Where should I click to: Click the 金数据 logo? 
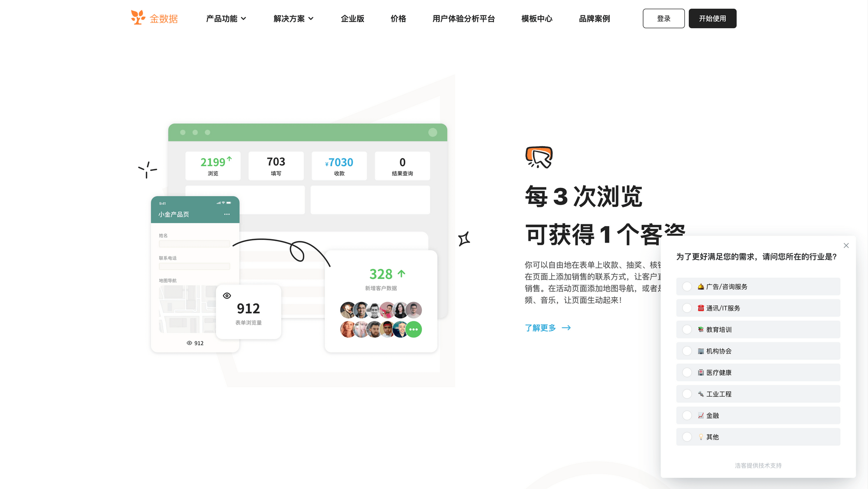pos(154,18)
